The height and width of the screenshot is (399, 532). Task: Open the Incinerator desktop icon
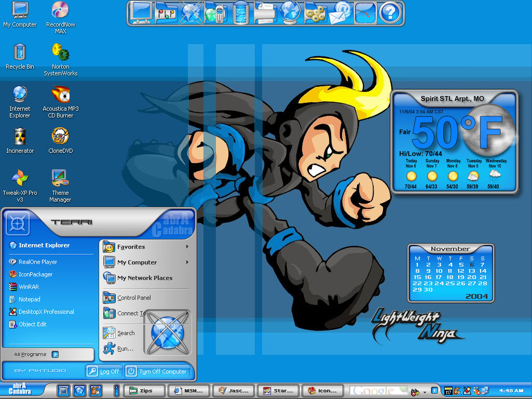20,141
